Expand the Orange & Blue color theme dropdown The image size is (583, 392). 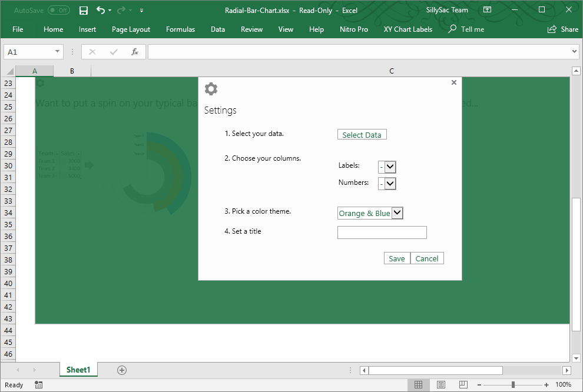(x=397, y=213)
